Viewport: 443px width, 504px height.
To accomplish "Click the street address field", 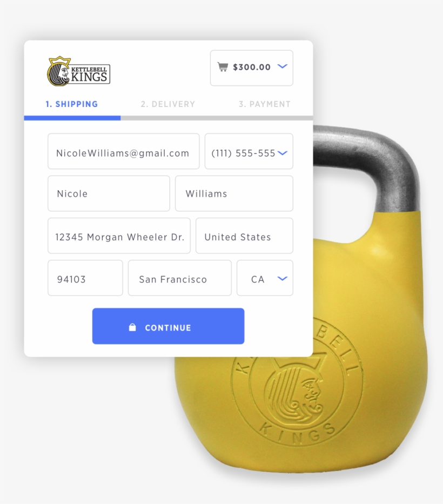I will point(119,236).
